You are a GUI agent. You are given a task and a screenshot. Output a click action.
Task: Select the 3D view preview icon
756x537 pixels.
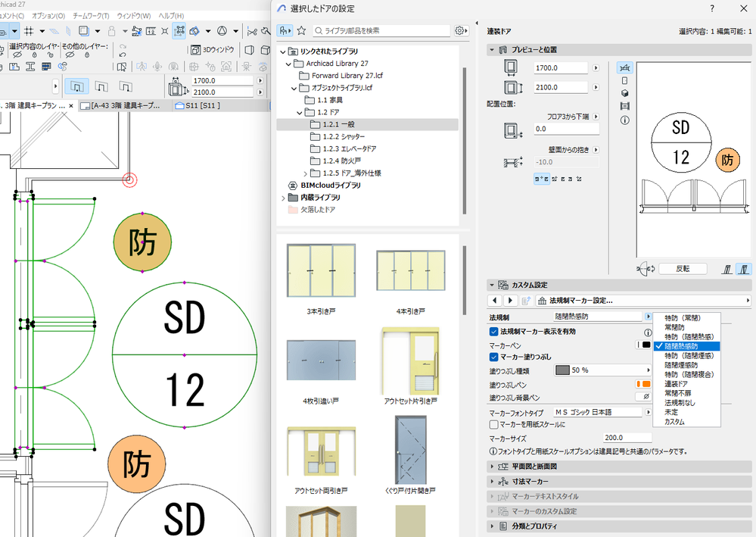click(625, 94)
